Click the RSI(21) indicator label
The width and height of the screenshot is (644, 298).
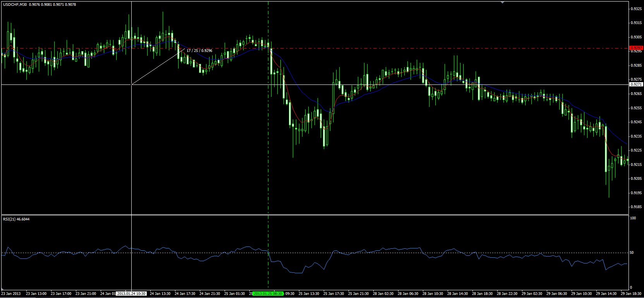(16, 219)
